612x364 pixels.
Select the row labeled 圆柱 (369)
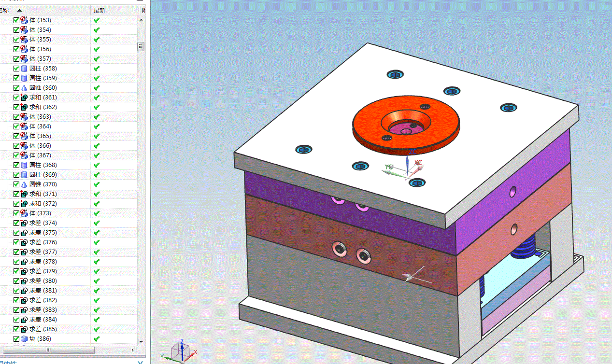tap(69, 174)
